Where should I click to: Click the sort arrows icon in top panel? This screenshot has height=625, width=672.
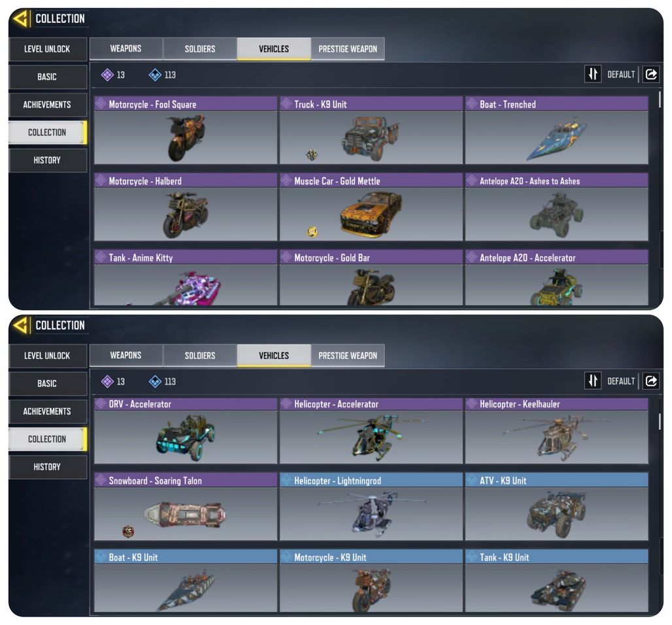click(593, 74)
